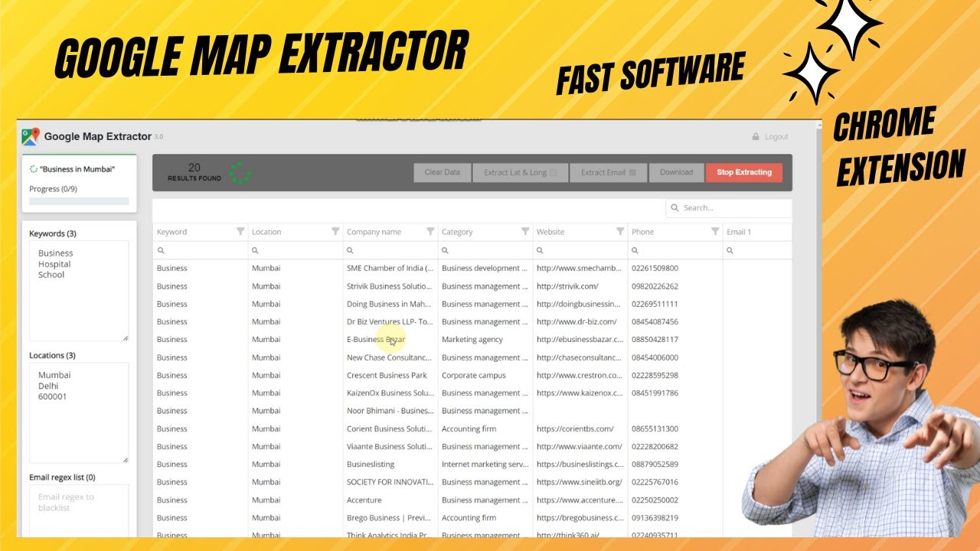Open the https://www.sineiitb.org/ website cell

[580, 482]
